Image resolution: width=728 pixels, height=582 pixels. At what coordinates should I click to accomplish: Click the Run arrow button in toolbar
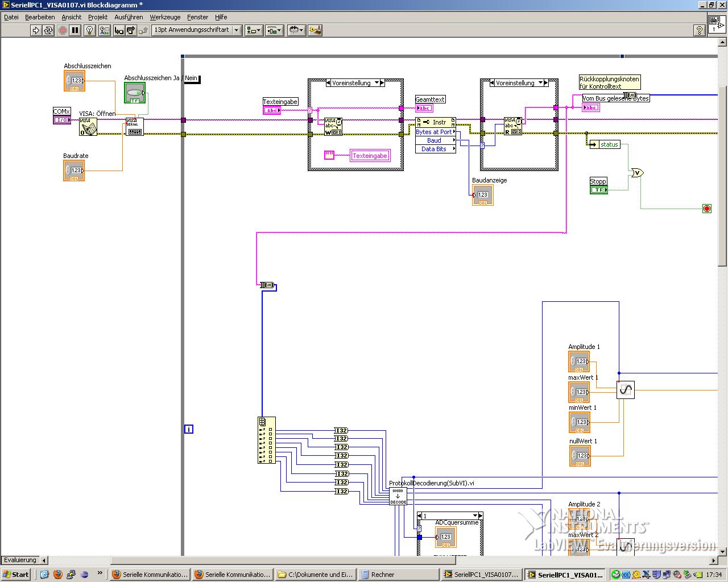click(36, 30)
